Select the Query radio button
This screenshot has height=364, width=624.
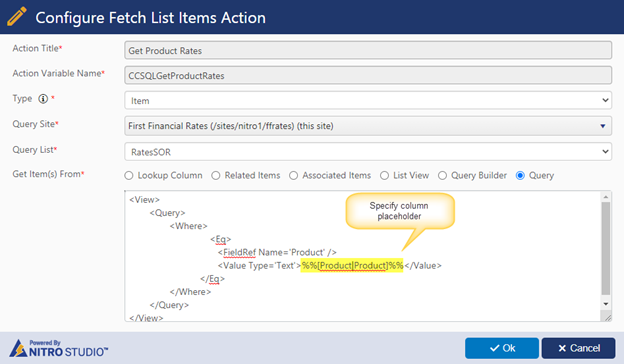520,175
